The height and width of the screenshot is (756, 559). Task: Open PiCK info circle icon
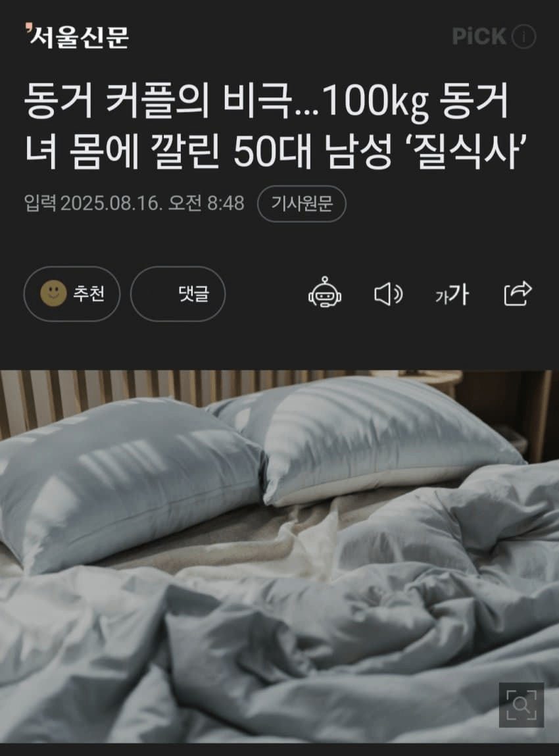point(523,36)
